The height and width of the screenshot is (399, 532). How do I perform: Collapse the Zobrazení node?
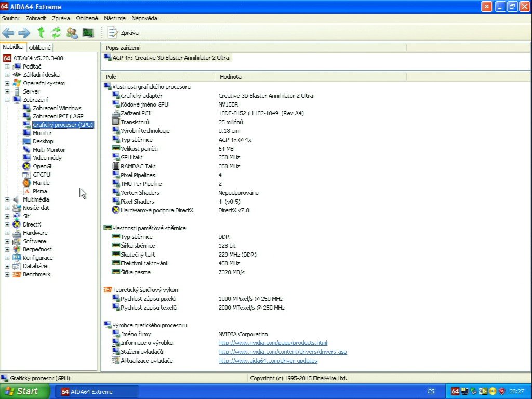[7, 100]
